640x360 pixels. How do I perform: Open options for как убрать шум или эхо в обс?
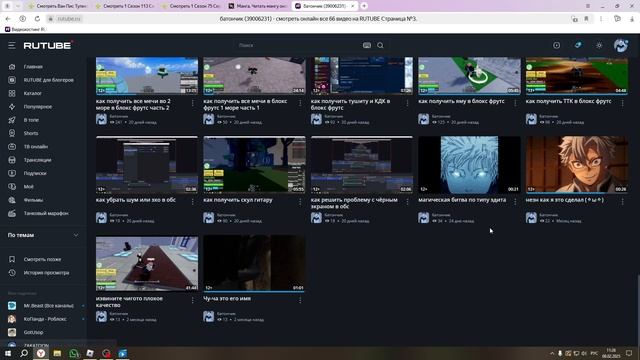193,202
